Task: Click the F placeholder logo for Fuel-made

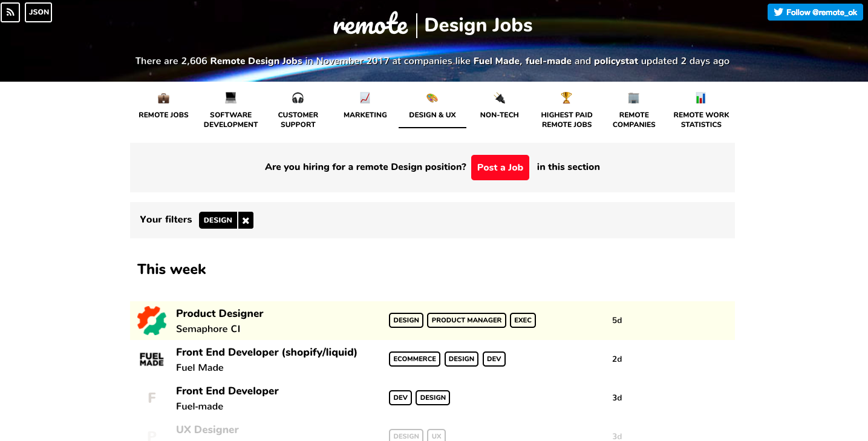Action: click(152, 398)
